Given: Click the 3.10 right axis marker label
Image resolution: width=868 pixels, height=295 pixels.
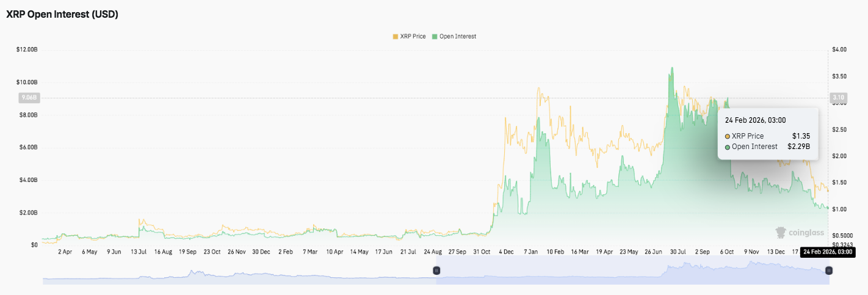Looking at the screenshot, I should pyautogui.click(x=837, y=97).
